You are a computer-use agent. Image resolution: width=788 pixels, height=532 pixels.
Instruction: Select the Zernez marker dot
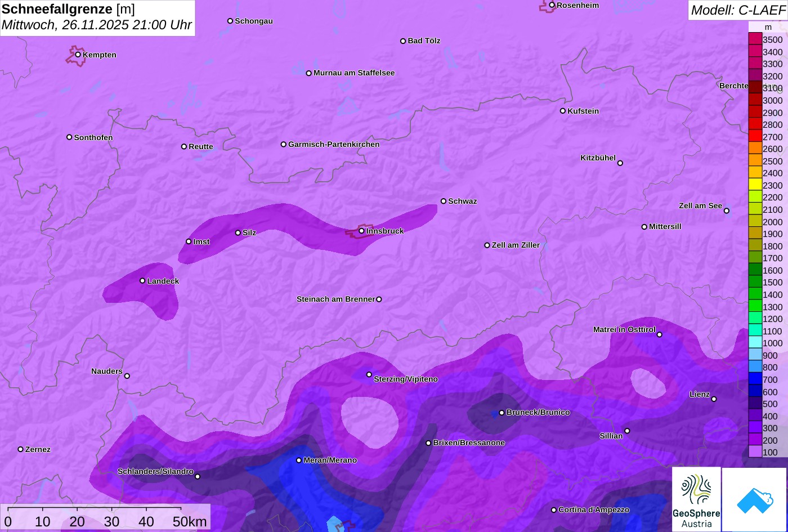pos(20,449)
